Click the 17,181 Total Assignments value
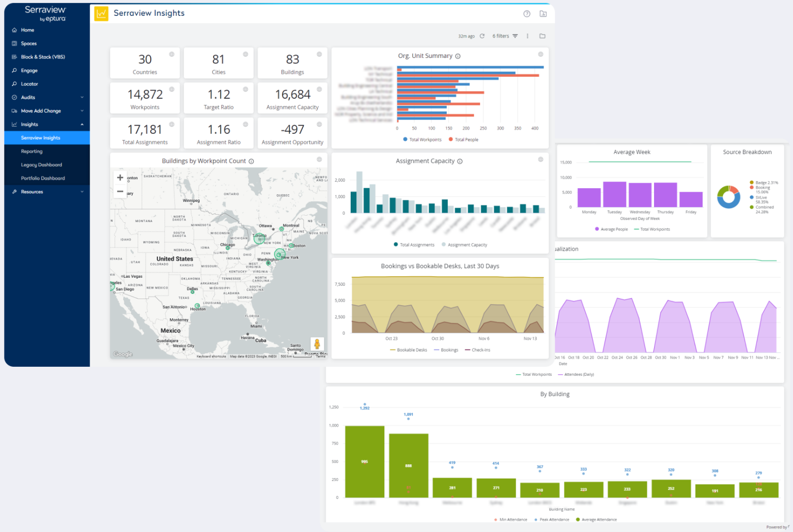Viewport: 793px width, 532px height. 145,130
